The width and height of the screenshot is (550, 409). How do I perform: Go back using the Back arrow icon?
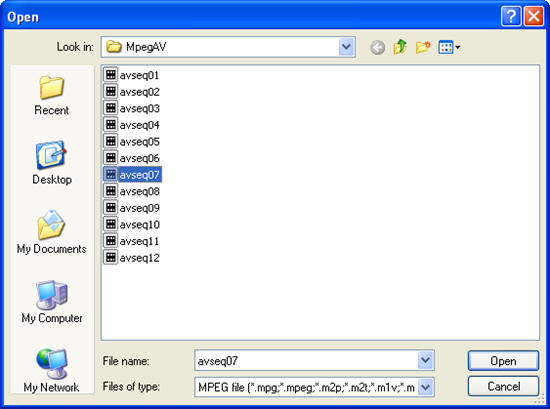point(377,47)
